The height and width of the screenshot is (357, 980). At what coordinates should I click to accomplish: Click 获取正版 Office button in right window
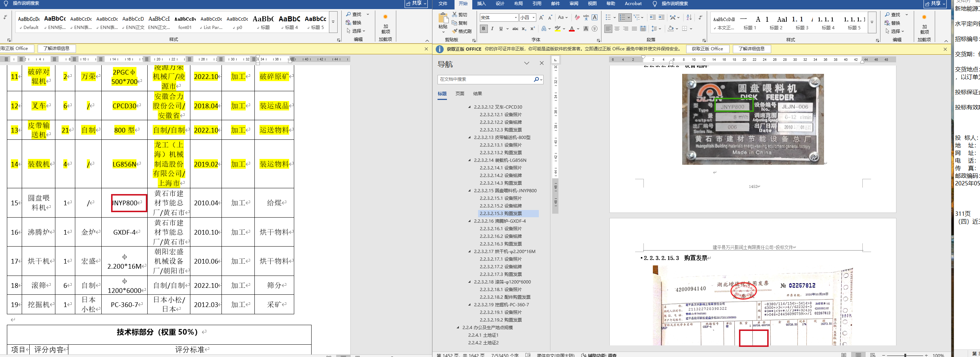707,49
